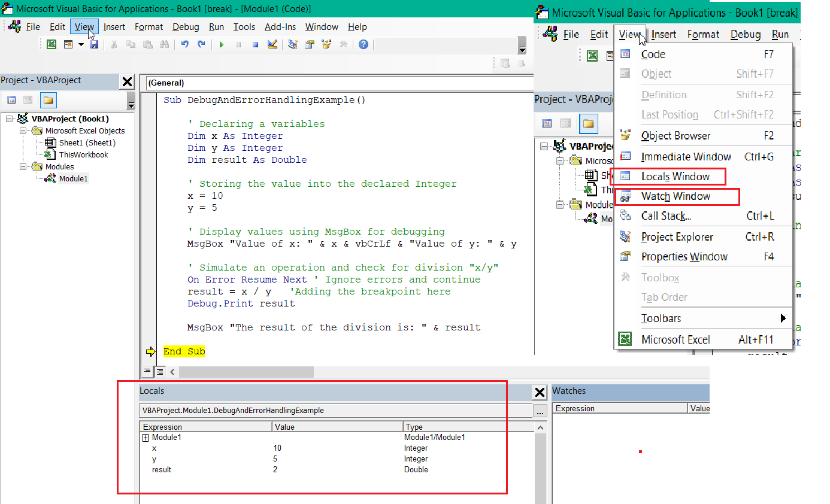
Task: Open Help via the question mark icon
Action: point(363,44)
